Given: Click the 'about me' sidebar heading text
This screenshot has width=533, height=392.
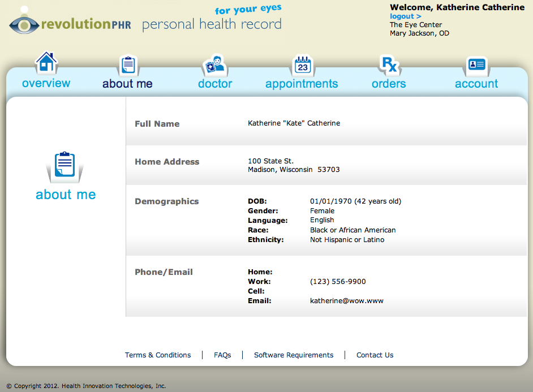Looking at the screenshot, I should (66, 195).
